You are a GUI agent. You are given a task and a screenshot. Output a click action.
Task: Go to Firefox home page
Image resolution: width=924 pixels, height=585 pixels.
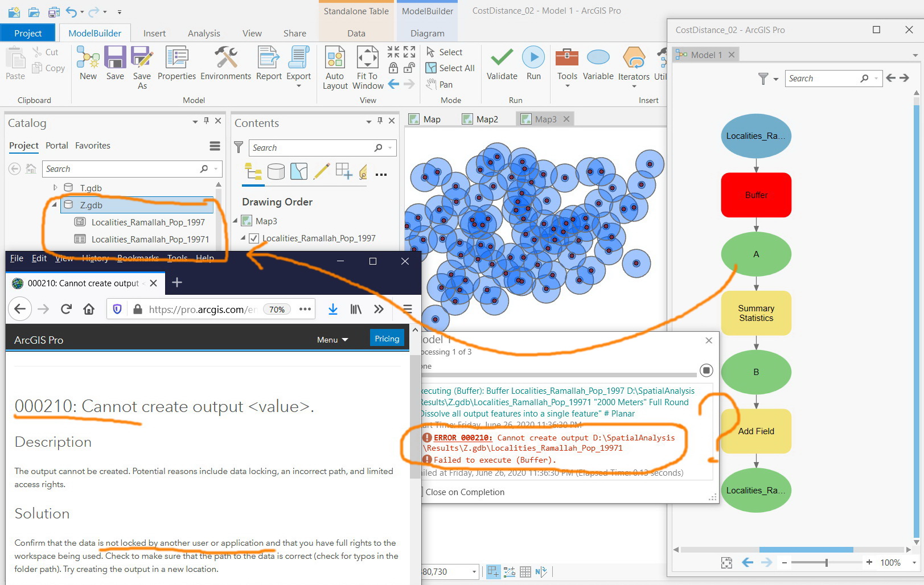tap(88, 309)
